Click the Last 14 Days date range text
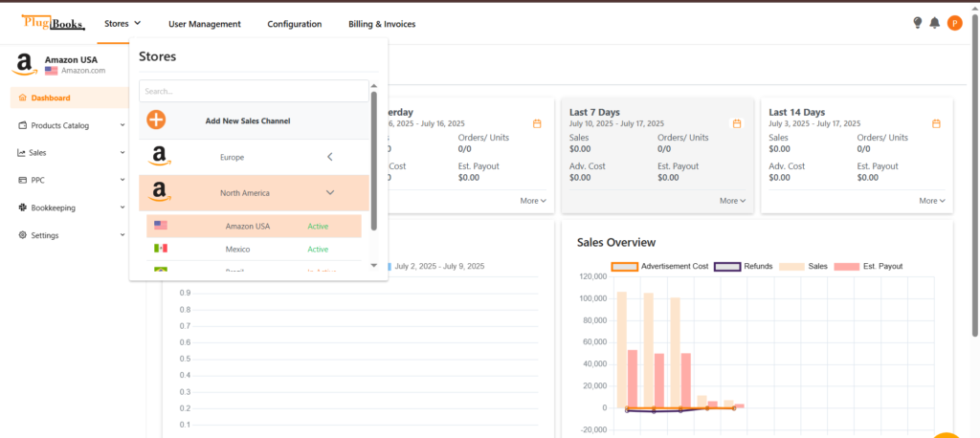The image size is (980, 438). pyautogui.click(x=814, y=123)
